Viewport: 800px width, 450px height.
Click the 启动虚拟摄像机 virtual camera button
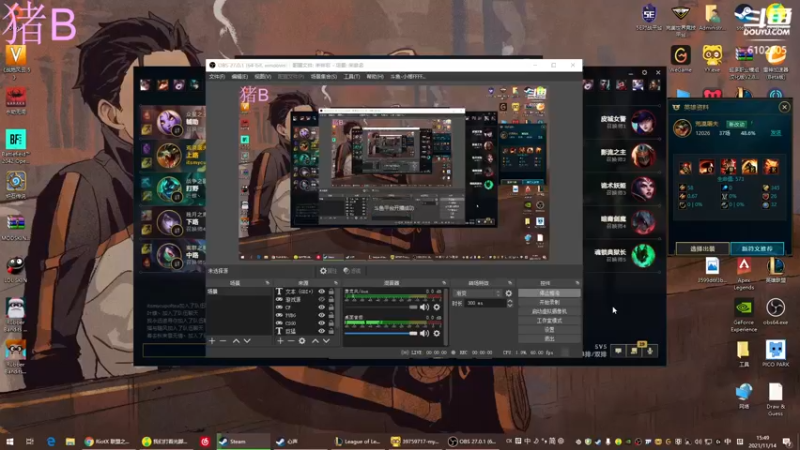pyautogui.click(x=549, y=311)
